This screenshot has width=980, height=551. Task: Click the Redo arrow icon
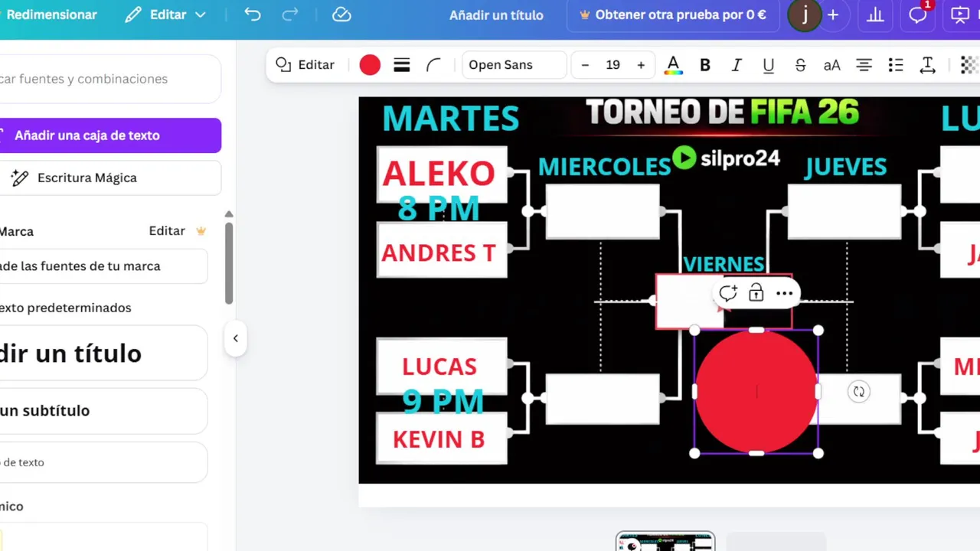(290, 15)
